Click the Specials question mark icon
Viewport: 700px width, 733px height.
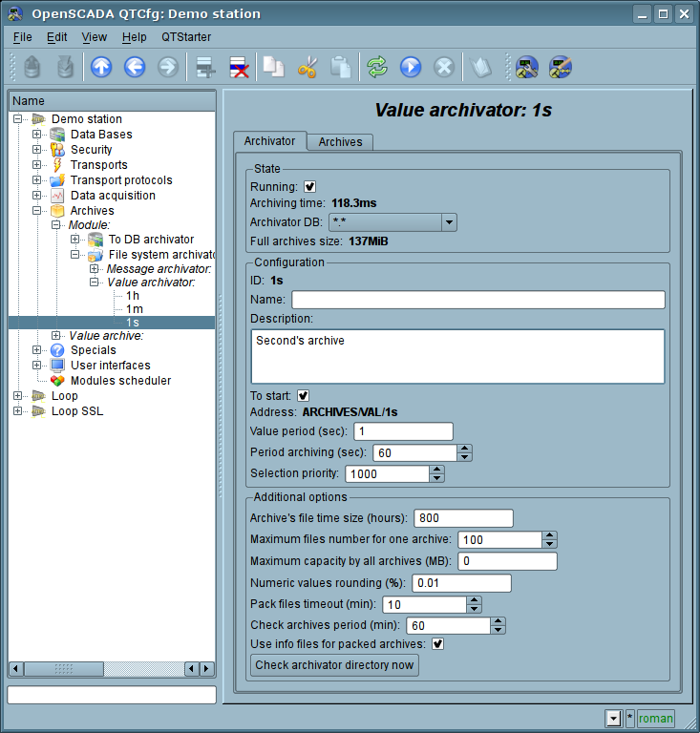57,350
